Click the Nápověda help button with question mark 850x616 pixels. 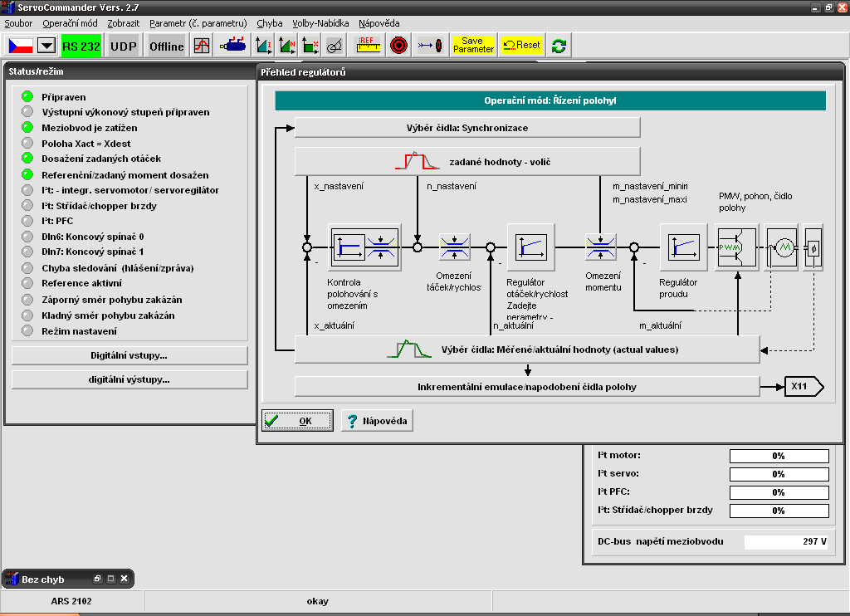tap(377, 421)
